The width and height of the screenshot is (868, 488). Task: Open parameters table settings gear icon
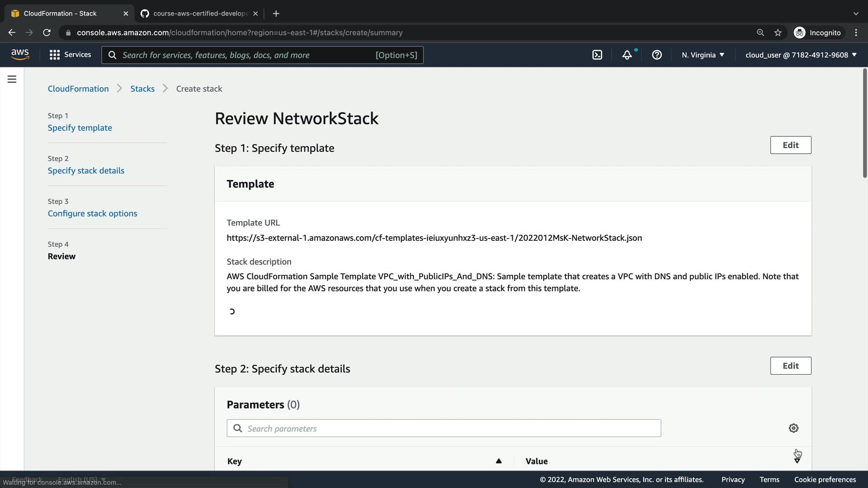(x=793, y=428)
